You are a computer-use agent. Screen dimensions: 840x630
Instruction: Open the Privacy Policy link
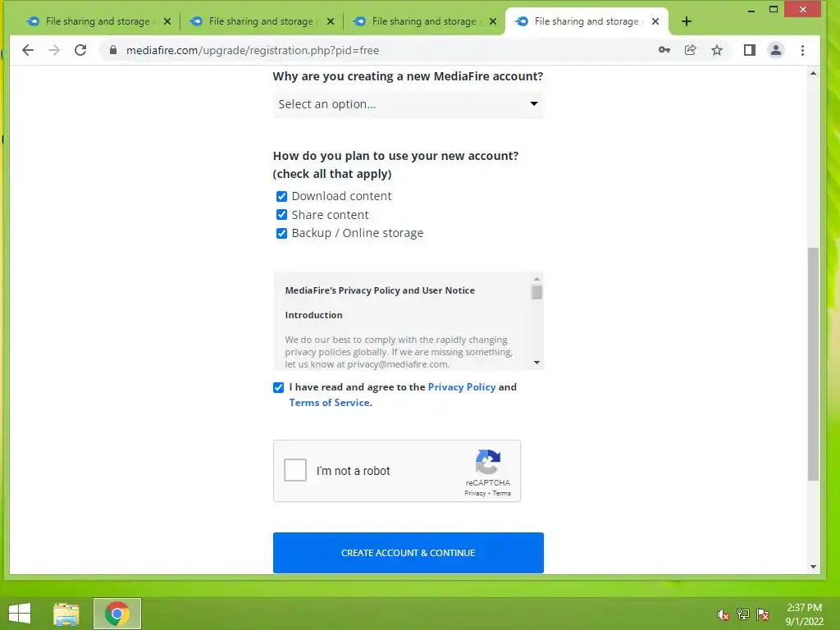pos(462,387)
